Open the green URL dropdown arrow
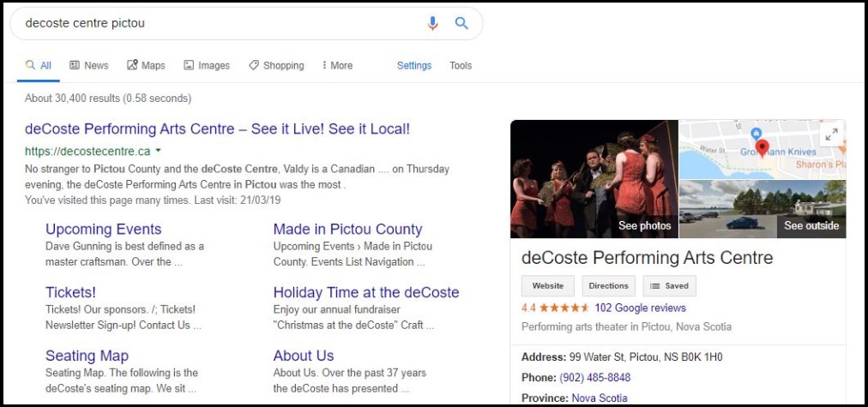868x407 pixels. tap(159, 151)
